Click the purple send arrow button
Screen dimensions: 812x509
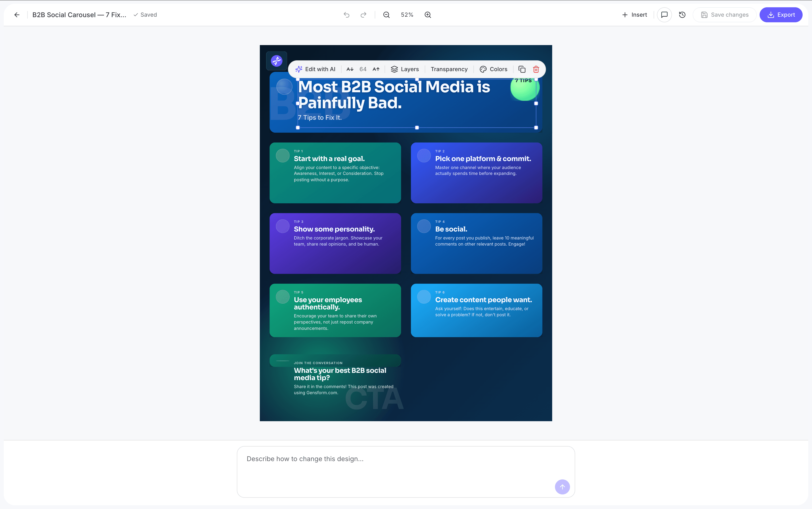[562, 487]
